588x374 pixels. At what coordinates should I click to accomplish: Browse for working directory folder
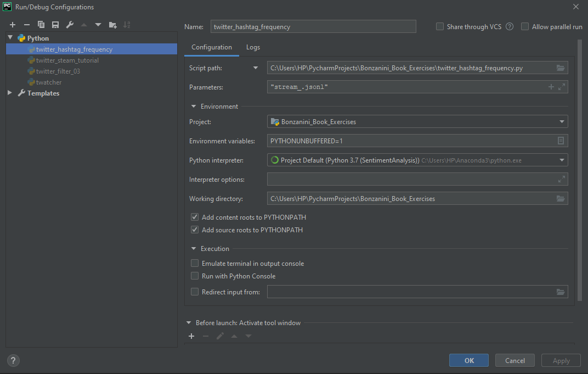(560, 199)
